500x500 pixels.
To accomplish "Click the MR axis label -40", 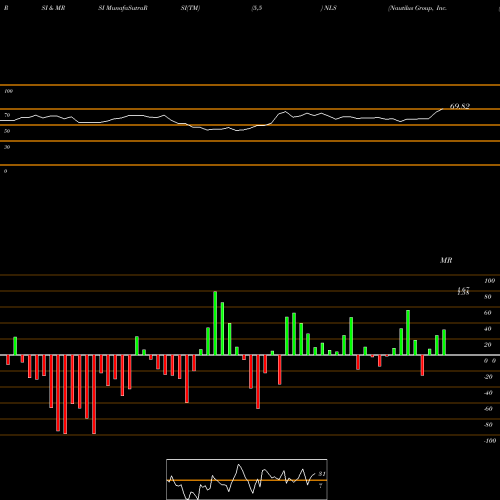I will [488, 393].
